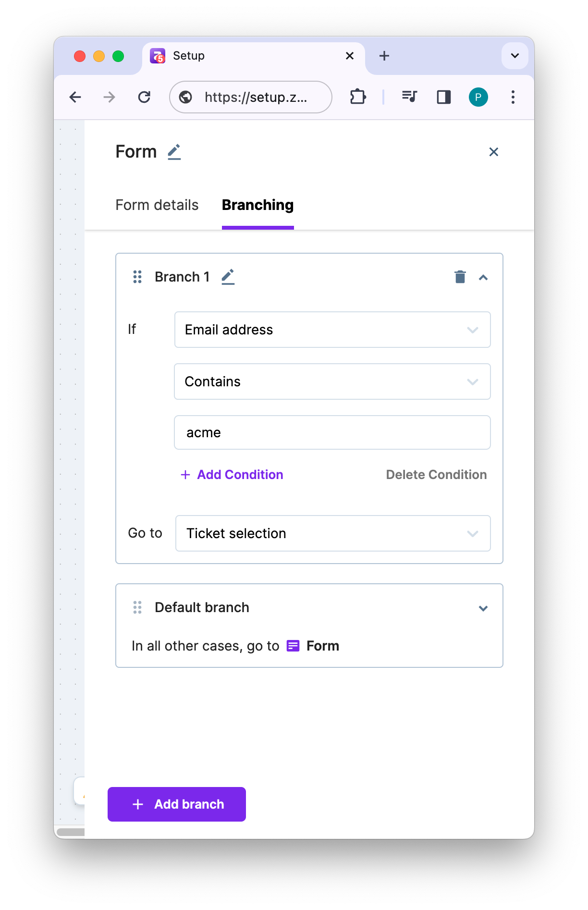Select the Branching tab
Image resolution: width=588 pixels, height=910 pixels.
pos(257,205)
